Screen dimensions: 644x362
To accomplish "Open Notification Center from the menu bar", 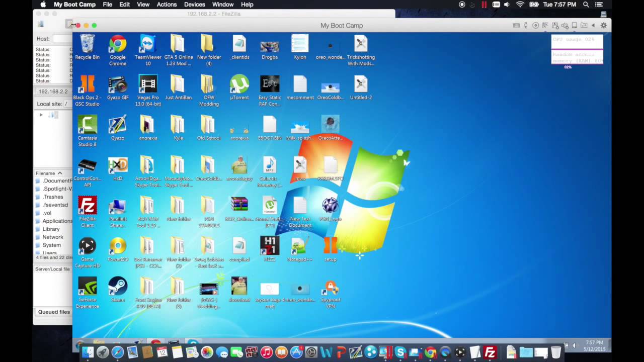I will tap(599, 5).
